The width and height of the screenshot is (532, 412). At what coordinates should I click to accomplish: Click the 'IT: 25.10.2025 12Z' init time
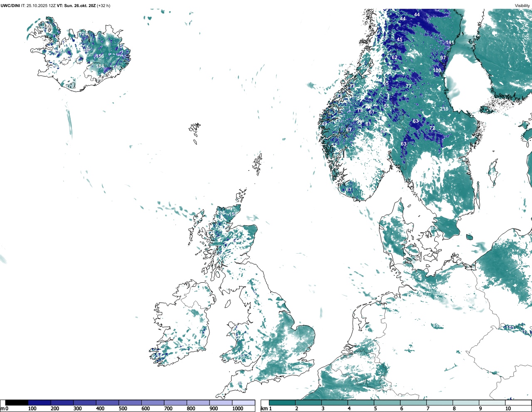[39, 5]
